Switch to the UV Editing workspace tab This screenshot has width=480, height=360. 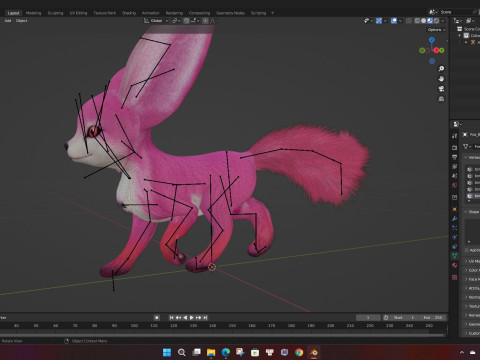(x=78, y=13)
